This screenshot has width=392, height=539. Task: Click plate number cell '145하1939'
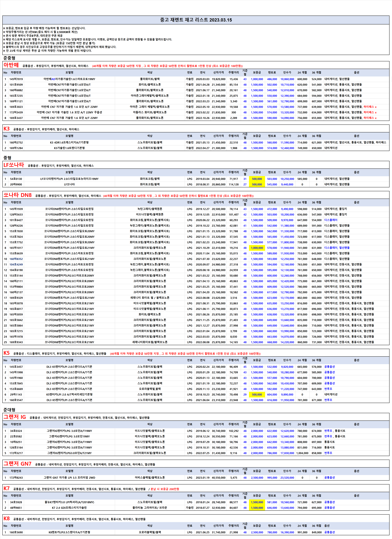click(x=16, y=209)
